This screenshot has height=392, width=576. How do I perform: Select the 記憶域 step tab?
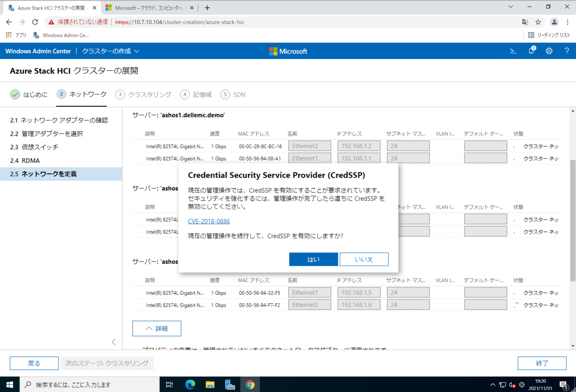(x=196, y=95)
